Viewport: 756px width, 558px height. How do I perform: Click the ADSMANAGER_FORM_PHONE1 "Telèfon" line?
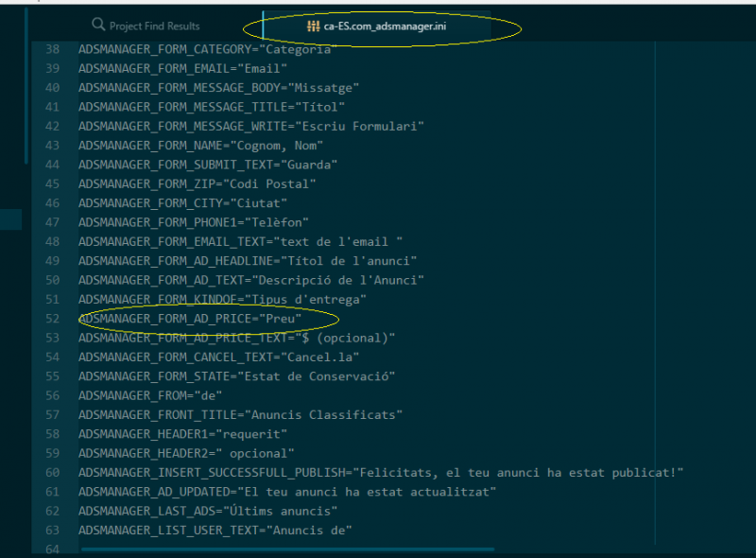tap(194, 222)
